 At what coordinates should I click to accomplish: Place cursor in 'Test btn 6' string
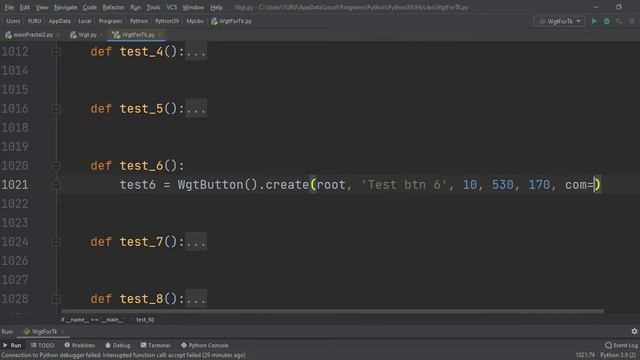[407, 185]
